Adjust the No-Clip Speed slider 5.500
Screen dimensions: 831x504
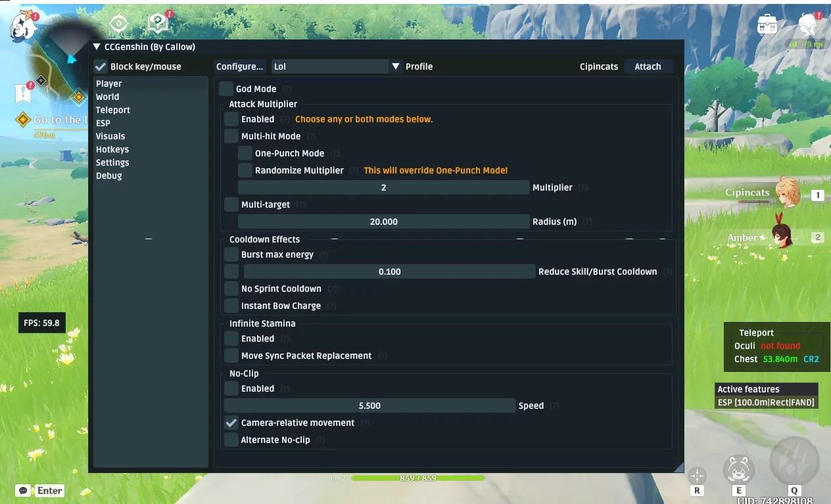(x=370, y=405)
